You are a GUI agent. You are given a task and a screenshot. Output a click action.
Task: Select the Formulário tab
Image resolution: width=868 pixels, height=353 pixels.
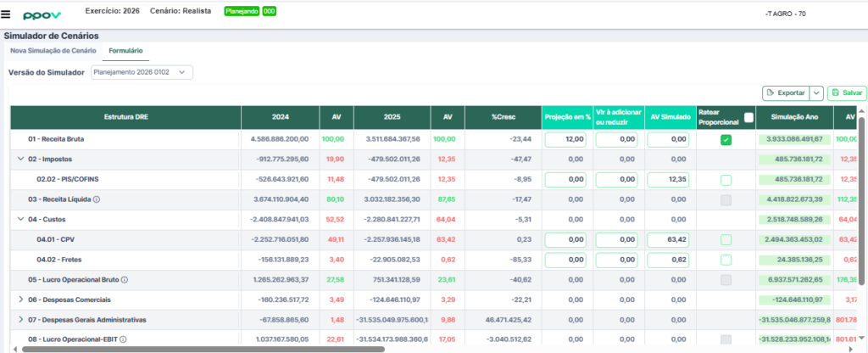coord(125,51)
